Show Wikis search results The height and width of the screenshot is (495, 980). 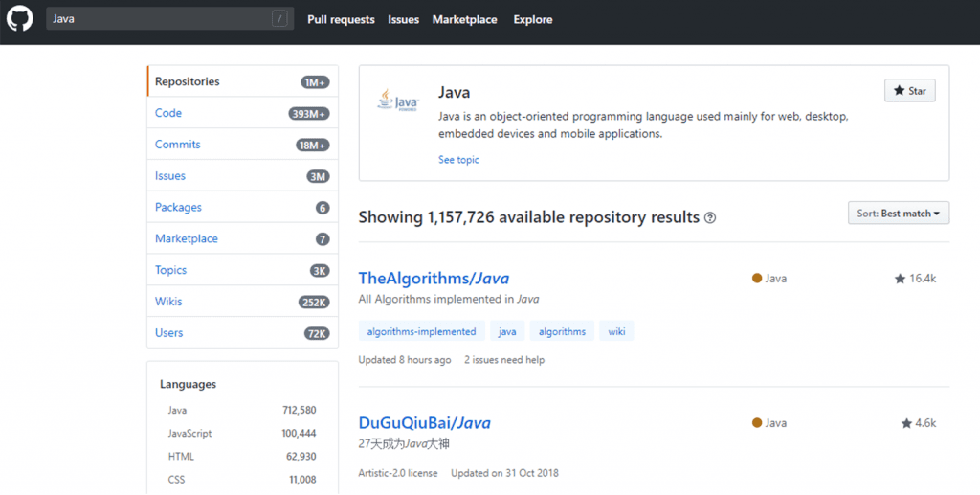[168, 302]
